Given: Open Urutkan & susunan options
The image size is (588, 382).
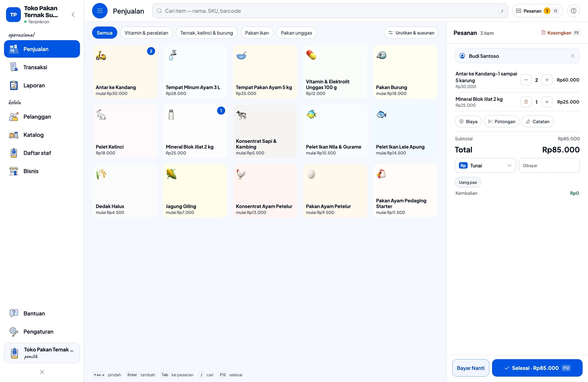Looking at the screenshot, I should pyautogui.click(x=411, y=33).
